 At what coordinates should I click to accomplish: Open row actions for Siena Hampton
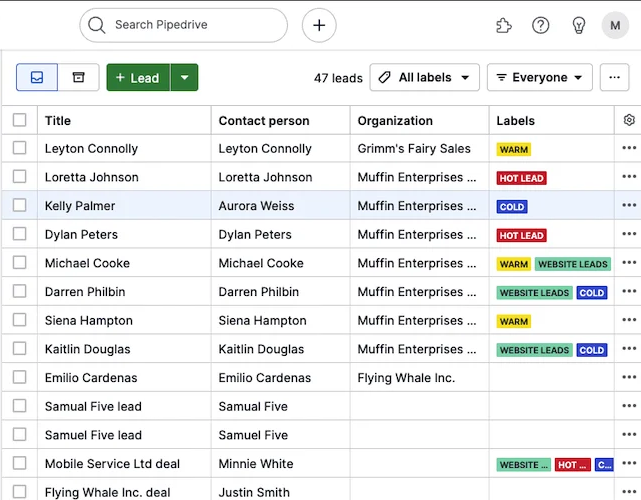click(629, 320)
